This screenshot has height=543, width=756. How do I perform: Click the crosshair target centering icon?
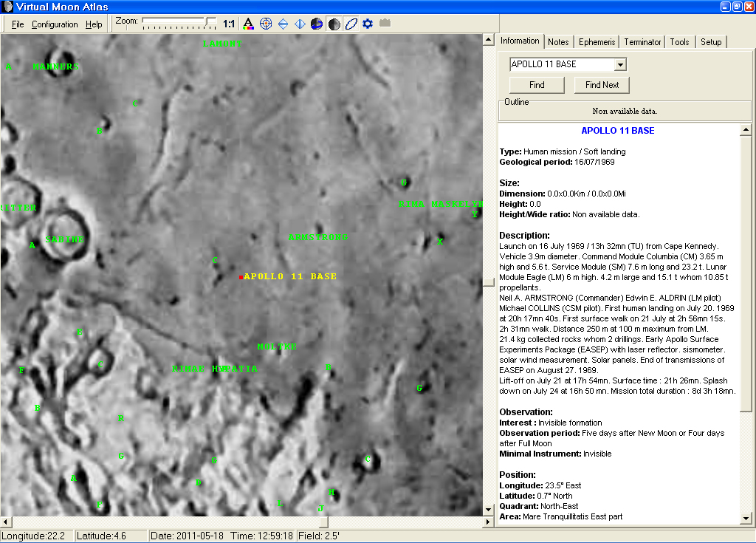click(x=266, y=24)
